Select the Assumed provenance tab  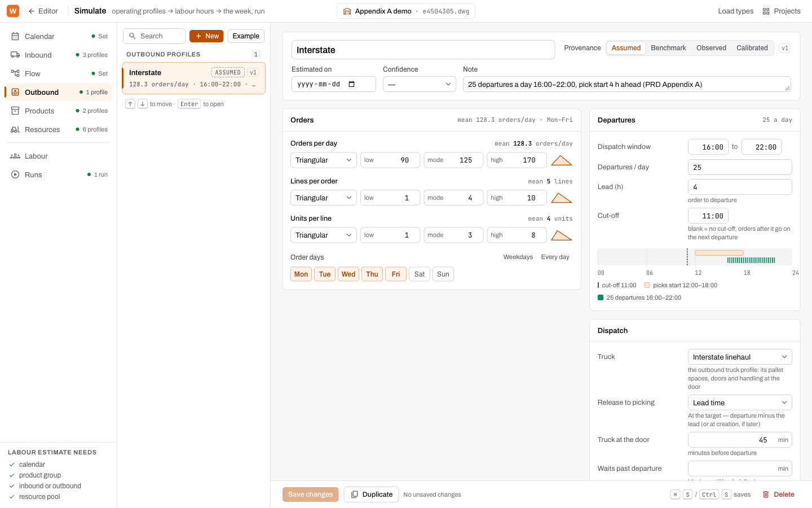click(626, 48)
